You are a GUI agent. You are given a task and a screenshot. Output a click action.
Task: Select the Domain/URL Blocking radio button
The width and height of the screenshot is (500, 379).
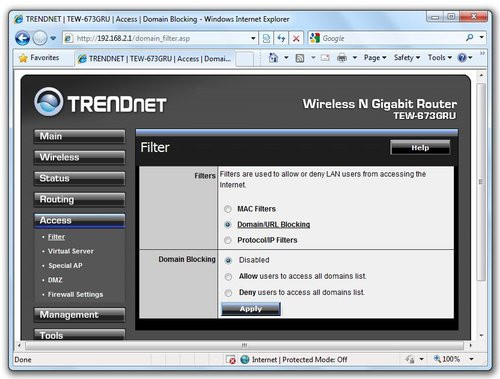(x=228, y=225)
